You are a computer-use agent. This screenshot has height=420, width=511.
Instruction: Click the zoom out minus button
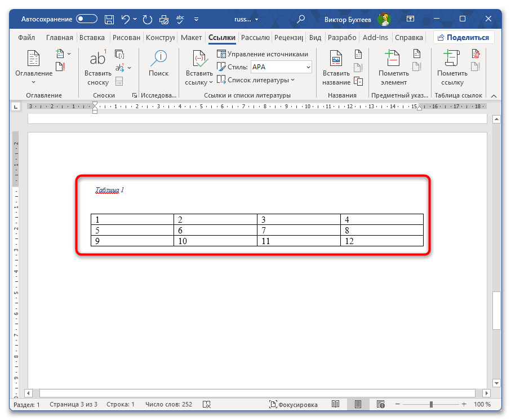[x=398, y=404]
